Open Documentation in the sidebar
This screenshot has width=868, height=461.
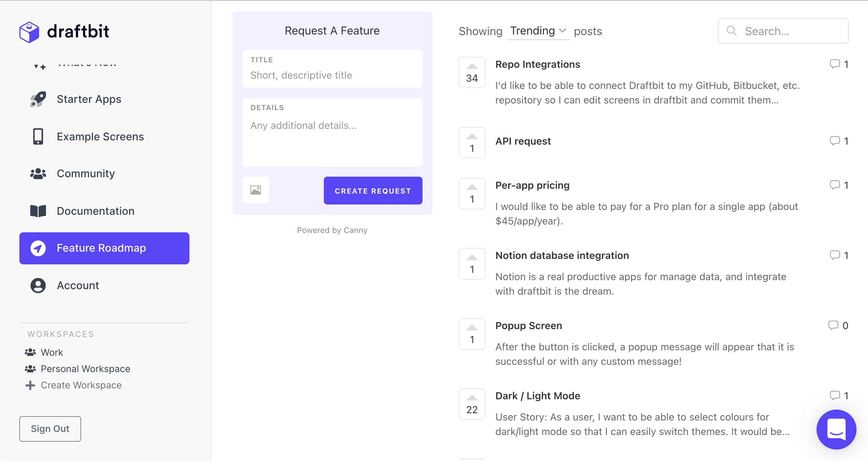[104, 211]
